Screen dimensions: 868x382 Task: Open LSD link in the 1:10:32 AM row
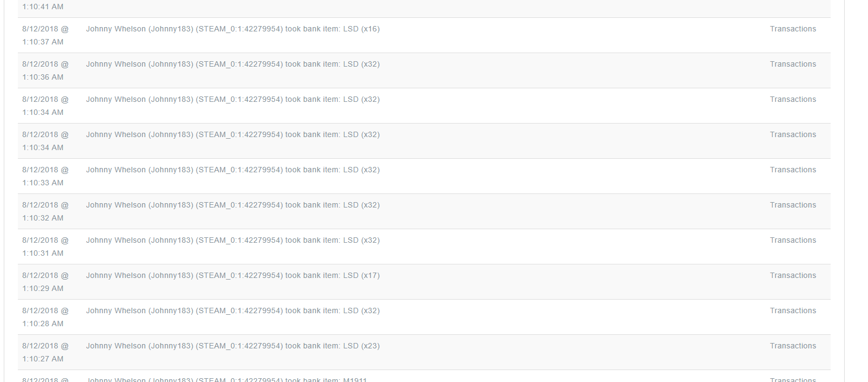point(351,205)
